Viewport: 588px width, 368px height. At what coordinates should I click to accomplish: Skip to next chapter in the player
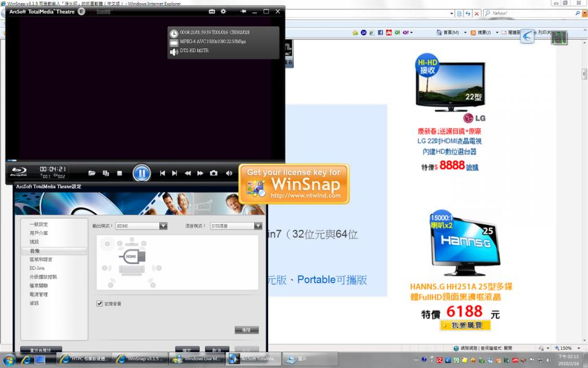(x=175, y=173)
